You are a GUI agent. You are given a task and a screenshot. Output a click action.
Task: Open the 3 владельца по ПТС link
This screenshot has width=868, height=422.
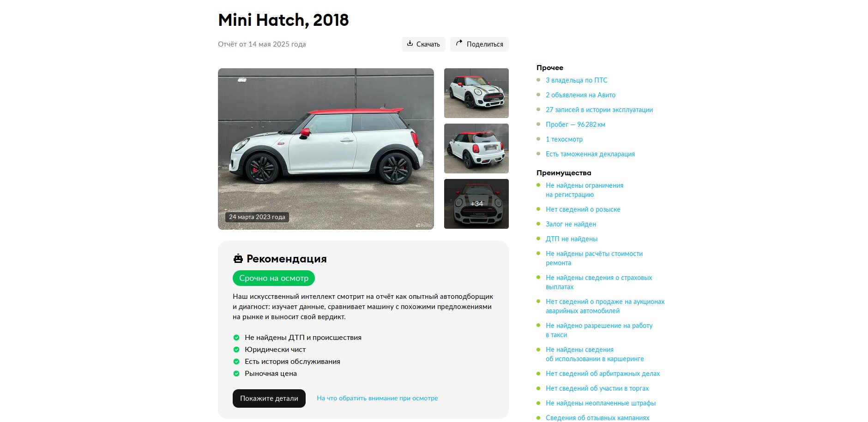coord(577,80)
